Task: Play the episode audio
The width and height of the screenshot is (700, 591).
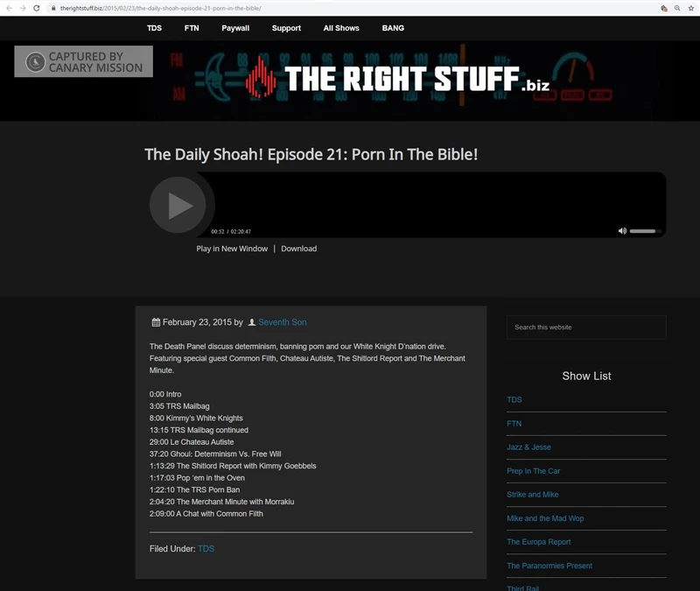Action: 181,204
